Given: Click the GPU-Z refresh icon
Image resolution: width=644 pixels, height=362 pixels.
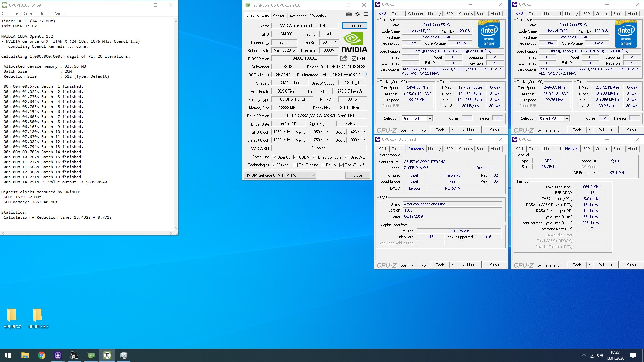Looking at the screenshot, I should 357,14.
